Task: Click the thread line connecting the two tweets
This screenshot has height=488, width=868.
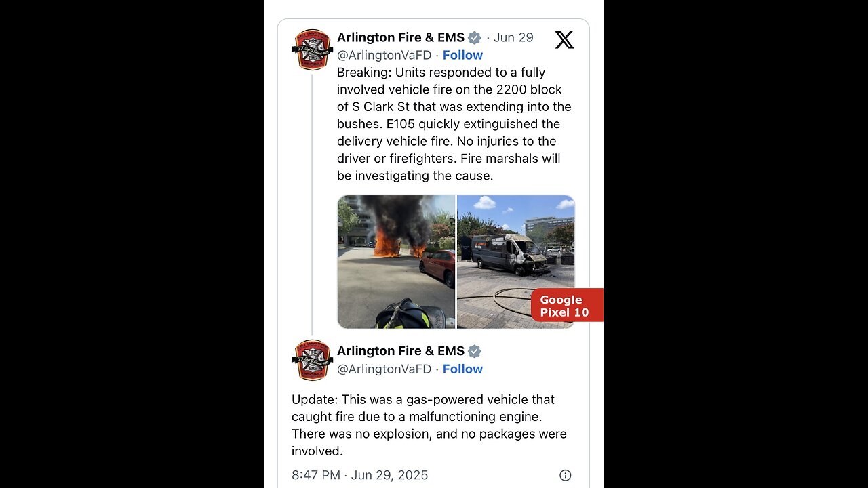Action: (x=312, y=202)
